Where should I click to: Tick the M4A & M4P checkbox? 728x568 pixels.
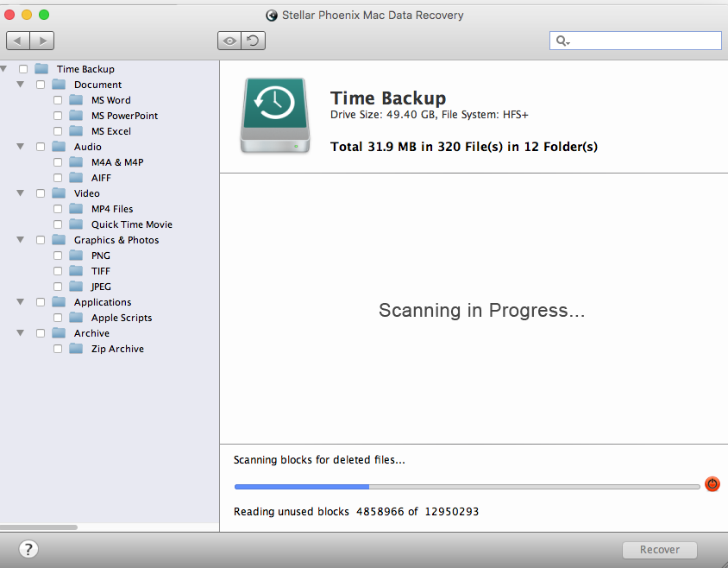point(58,162)
